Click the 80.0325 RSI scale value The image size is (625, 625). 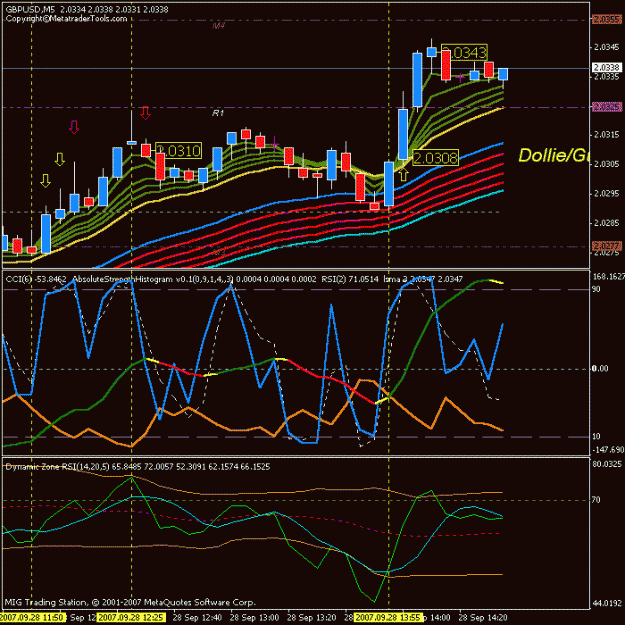click(x=607, y=464)
